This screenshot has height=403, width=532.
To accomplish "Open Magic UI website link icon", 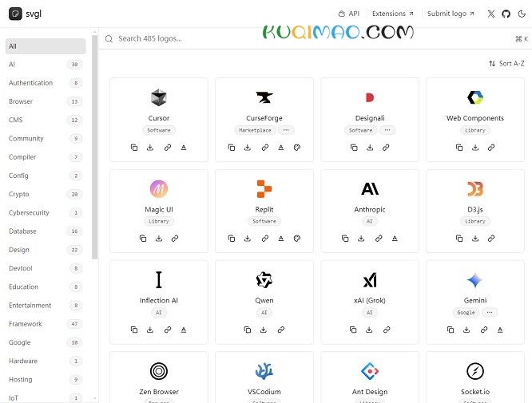I will 175,239.
